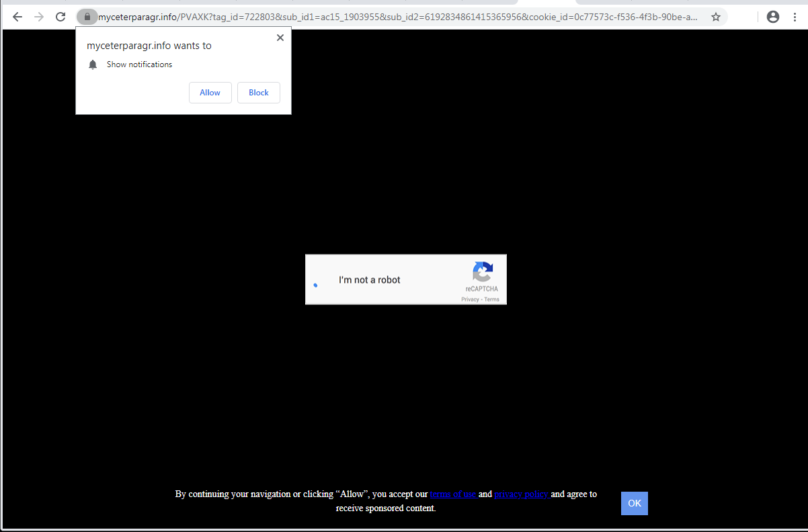Open the reCAPTCHA Privacy link
808x532 pixels.
[470, 298]
